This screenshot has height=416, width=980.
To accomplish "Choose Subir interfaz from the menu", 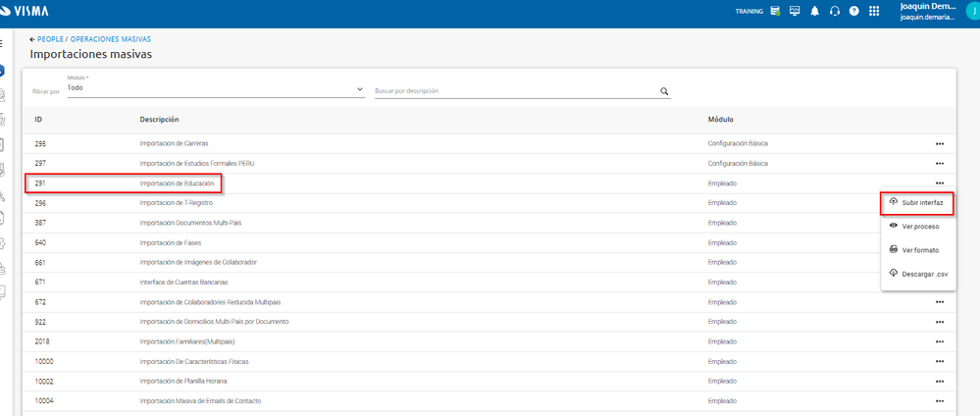I will [x=917, y=203].
